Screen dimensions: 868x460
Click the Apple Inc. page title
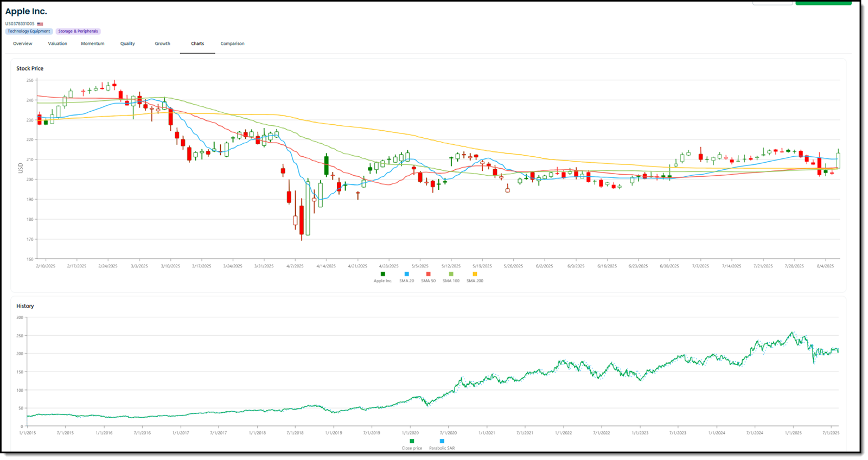coord(26,11)
